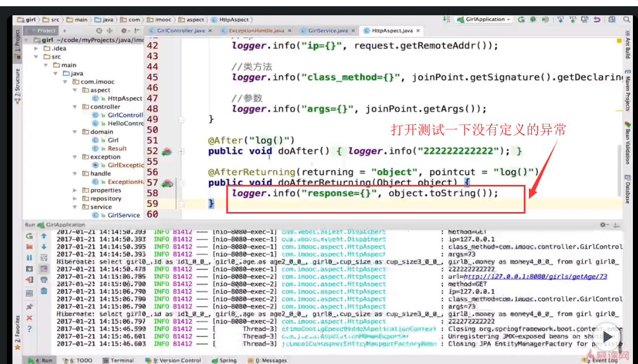Close the HttpAspect.java tab
638x364 pixels.
click(x=418, y=31)
